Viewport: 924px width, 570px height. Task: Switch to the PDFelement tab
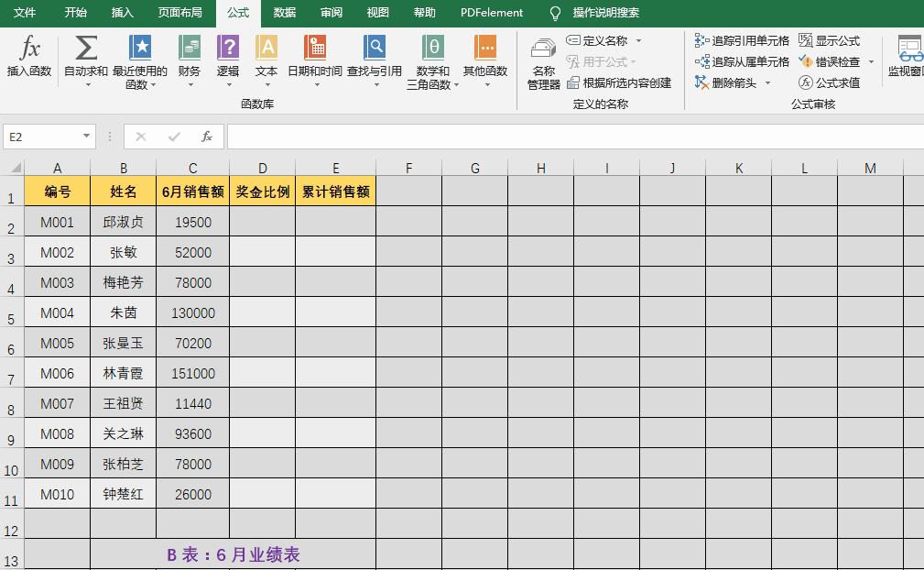pos(492,13)
